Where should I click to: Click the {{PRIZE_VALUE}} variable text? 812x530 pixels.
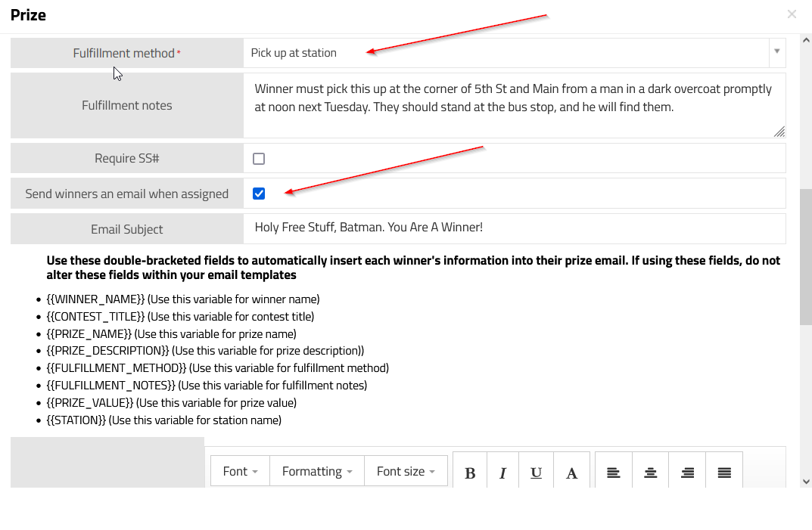[90, 403]
